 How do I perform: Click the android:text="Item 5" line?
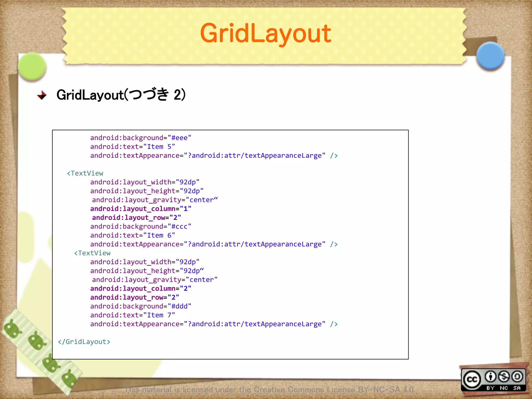click(x=132, y=147)
